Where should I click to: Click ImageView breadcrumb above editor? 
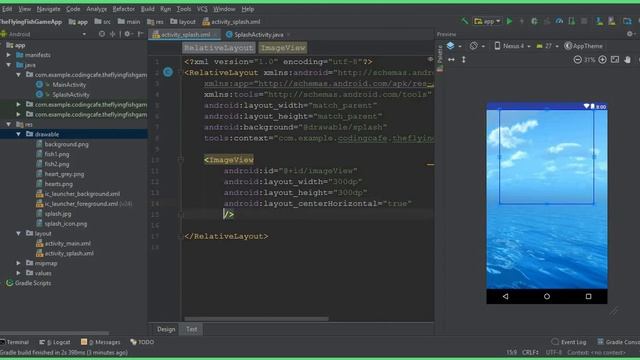point(283,48)
